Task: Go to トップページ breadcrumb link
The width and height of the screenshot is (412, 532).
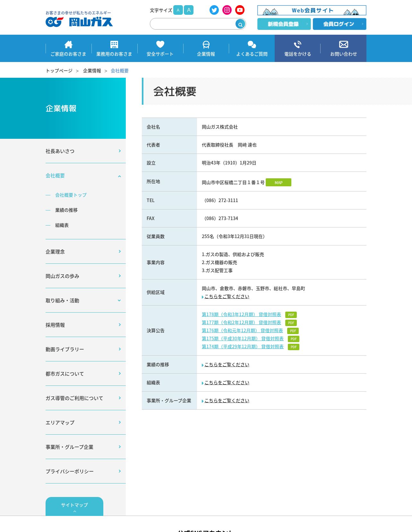Action: (59, 71)
